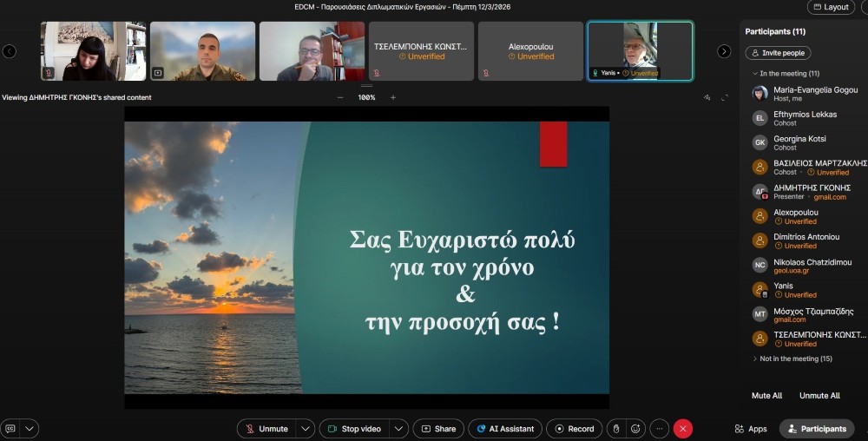Open the video options dropdown arrow

coord(398,429)
